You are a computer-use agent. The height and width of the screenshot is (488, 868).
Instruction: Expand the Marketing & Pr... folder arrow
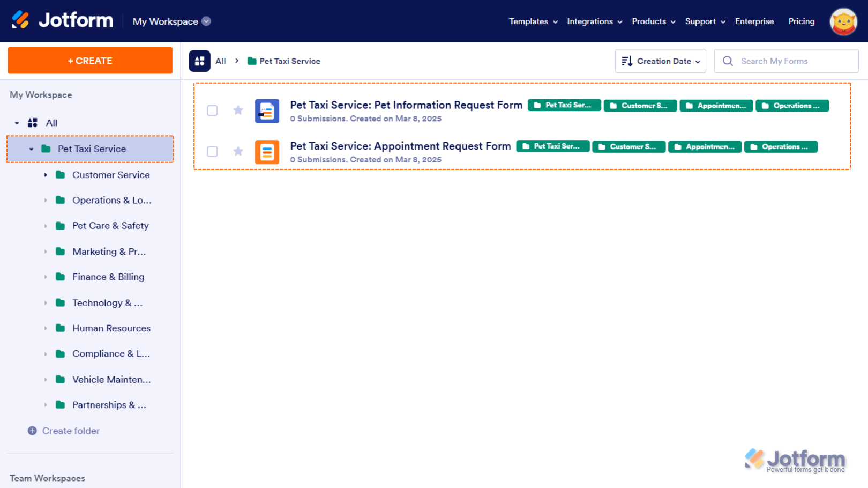pyautogui.click(x=46, y=252)
